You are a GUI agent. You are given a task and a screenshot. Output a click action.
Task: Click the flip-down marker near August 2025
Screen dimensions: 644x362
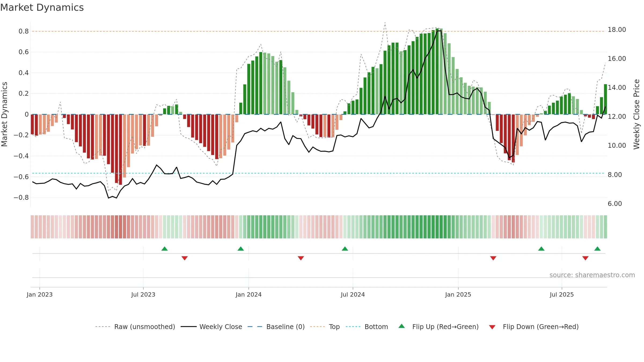coord(586,258)
